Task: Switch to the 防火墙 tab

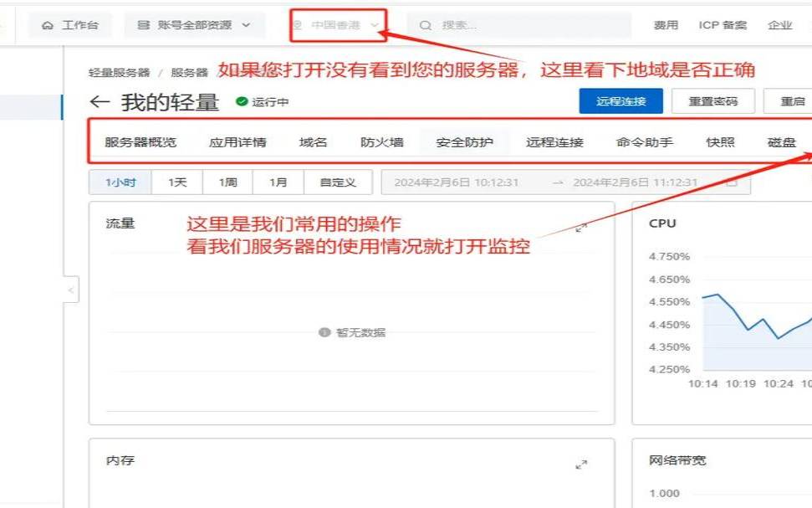Action: coord(380,141)
